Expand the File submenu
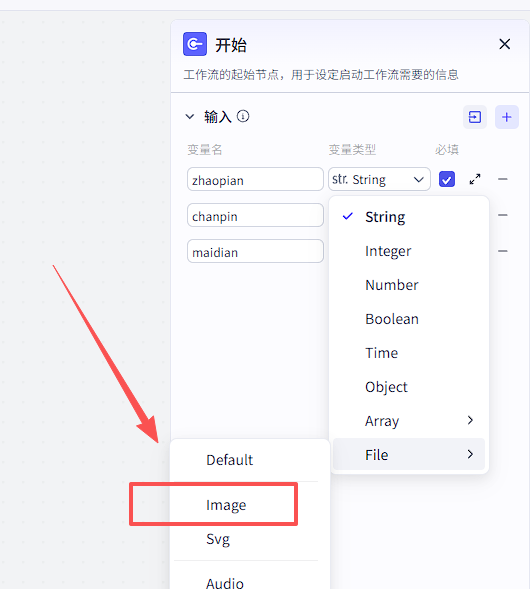Viewport: 530px width, 589px height. (x=409, y=455)
